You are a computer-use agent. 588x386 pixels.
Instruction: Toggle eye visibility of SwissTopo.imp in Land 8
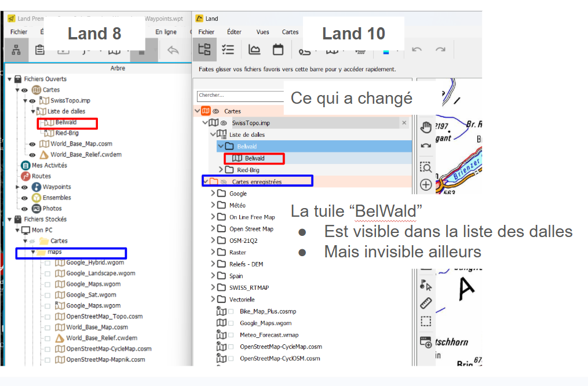click(32, 101)
